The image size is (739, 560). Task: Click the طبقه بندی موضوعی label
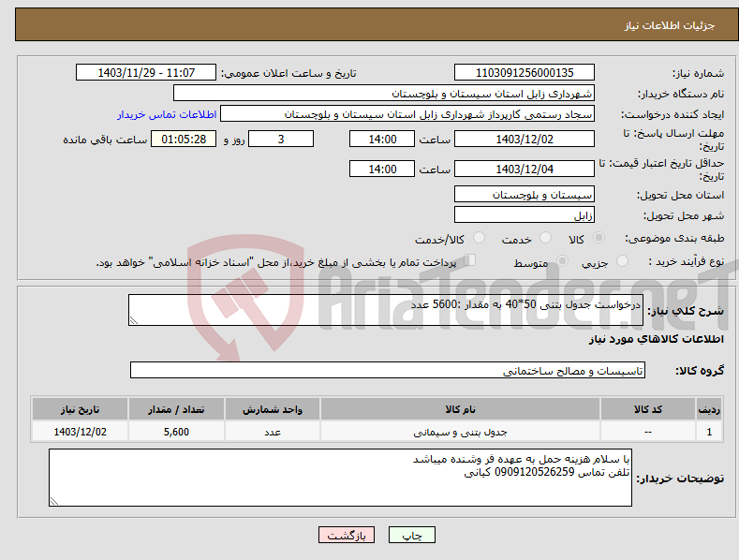click(674, 239)
